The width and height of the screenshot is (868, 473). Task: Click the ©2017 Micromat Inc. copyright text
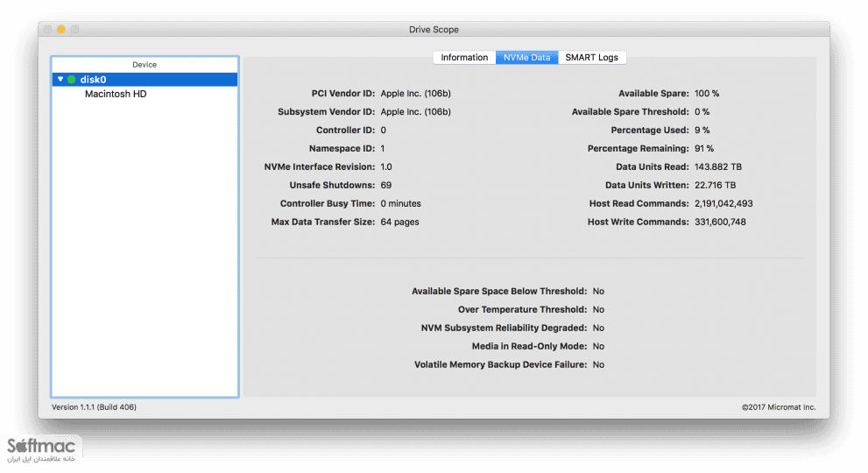pos(779,407)
